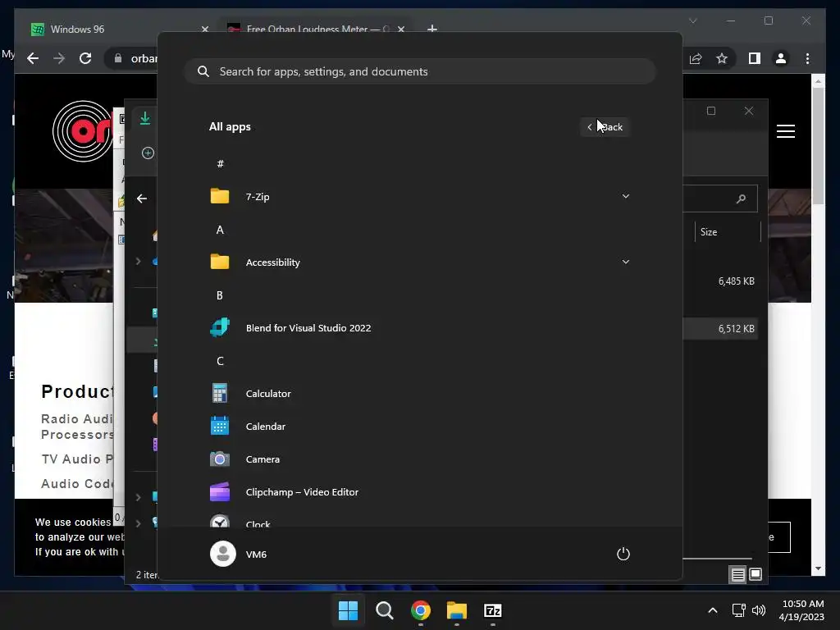Select the 6,512 KB file row
840x630 pixels.
[x=721, y=328]
